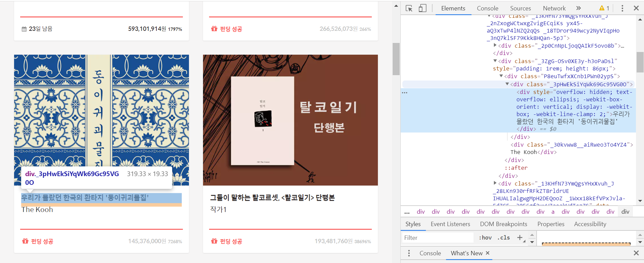
Task: Select the What's New drawer tab
Action: point(466,253)
